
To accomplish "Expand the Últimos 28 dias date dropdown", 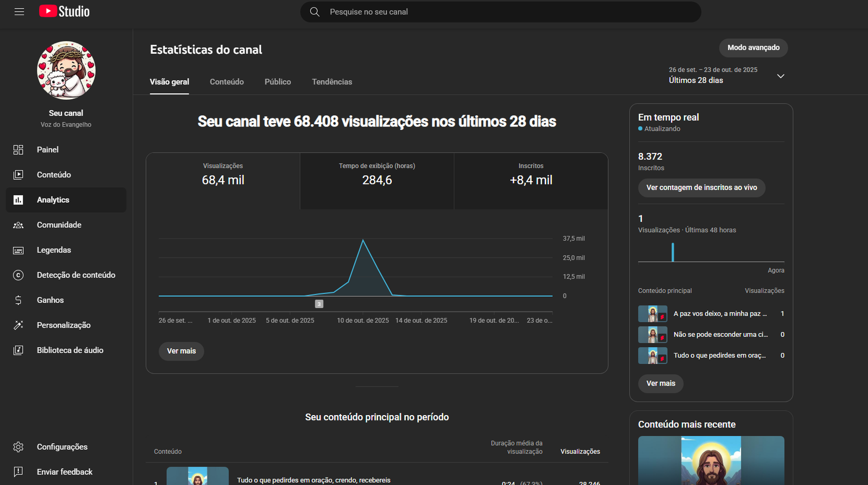I will coord(780,76).
